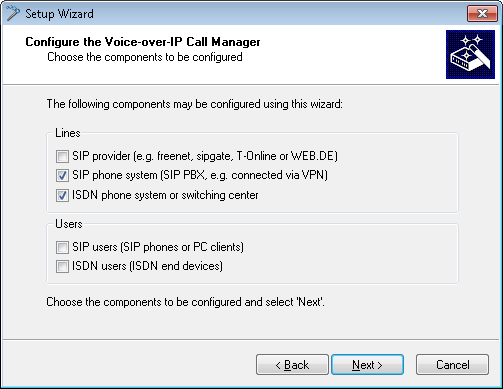Click the 'freenet, sipgate, T-Online or WEB.DE' label text

click(x=247, y=156)
